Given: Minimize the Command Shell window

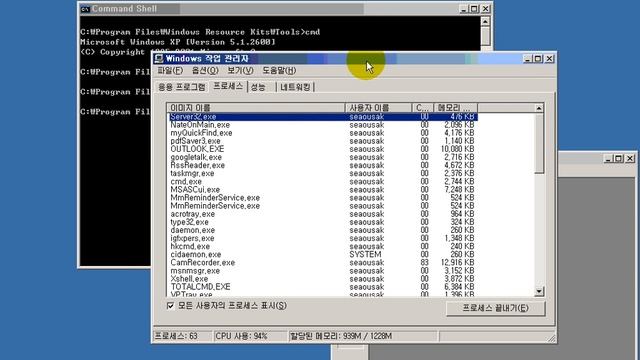Looking at the screenshot, I should [463, 9].
